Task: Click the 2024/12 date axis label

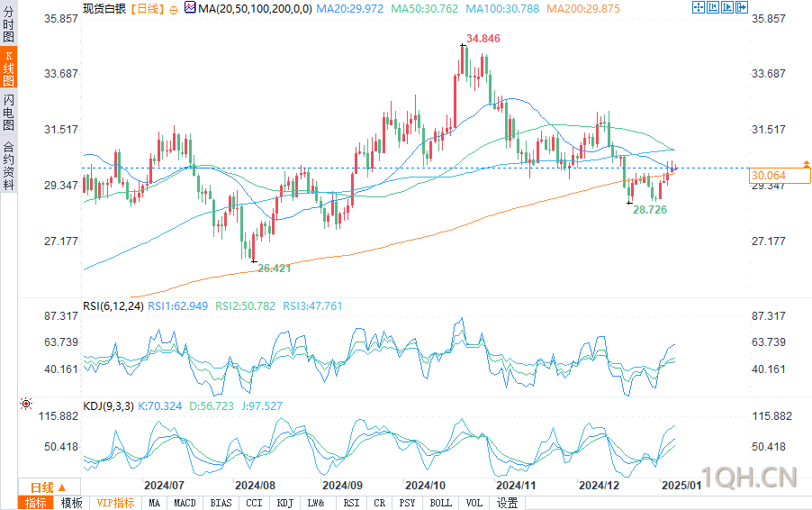Action: tap(600, 486)
